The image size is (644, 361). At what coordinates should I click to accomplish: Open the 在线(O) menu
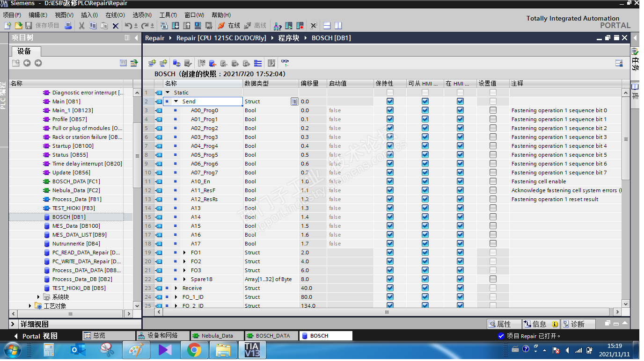[115, 15]
